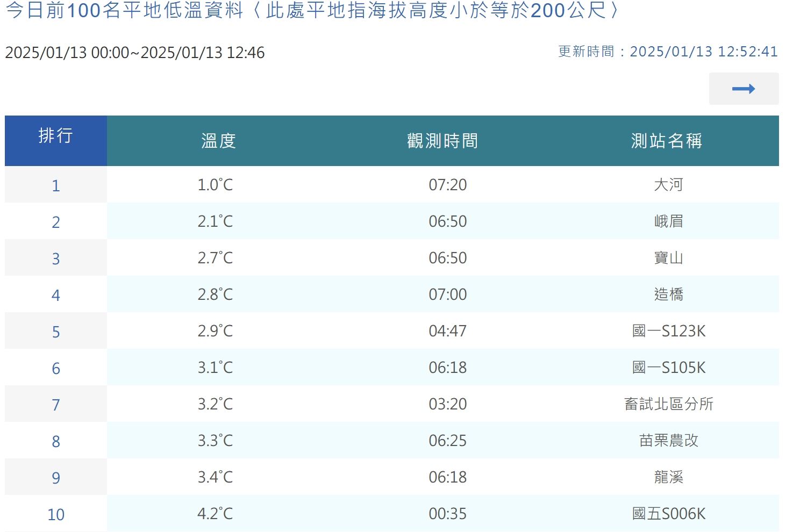Click the 3.4°C temperature cell
The height and width of the screenshot is (532, 786).
pyautogui.click(x=215, y=477)
